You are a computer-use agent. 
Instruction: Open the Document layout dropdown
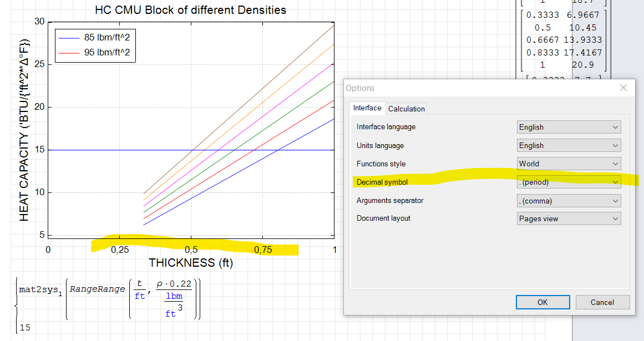click(x=569, y=218)
